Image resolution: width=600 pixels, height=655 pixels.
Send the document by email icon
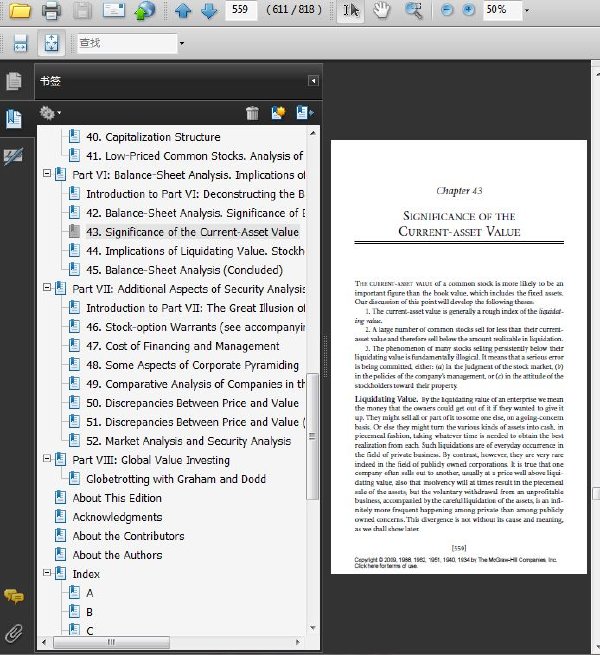[114, 10]
